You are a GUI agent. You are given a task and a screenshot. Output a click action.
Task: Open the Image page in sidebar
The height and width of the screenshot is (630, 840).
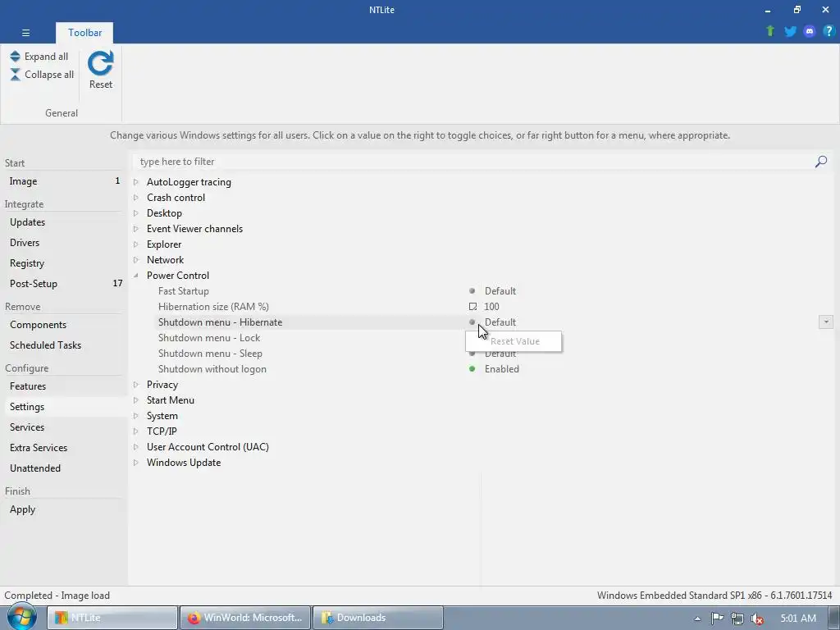click(x=64, y=181)
